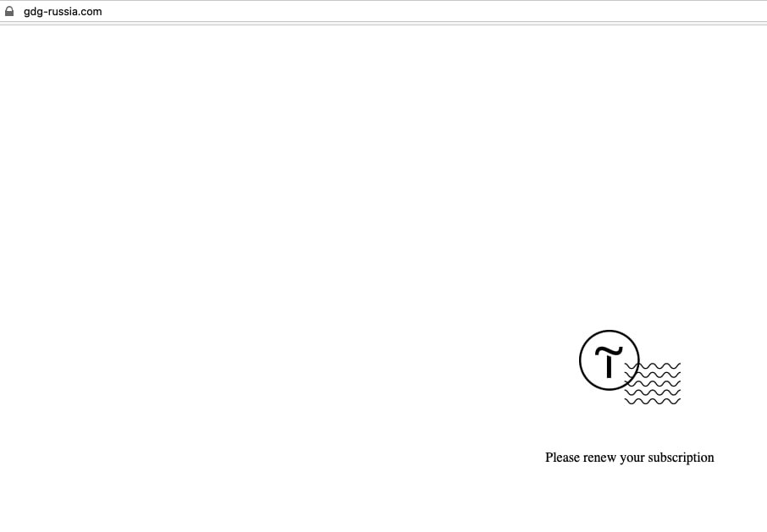This screenshot has width=767, height=532.
Task: Click the divider line beneath the address bar
Action: (x=383, y=24)
